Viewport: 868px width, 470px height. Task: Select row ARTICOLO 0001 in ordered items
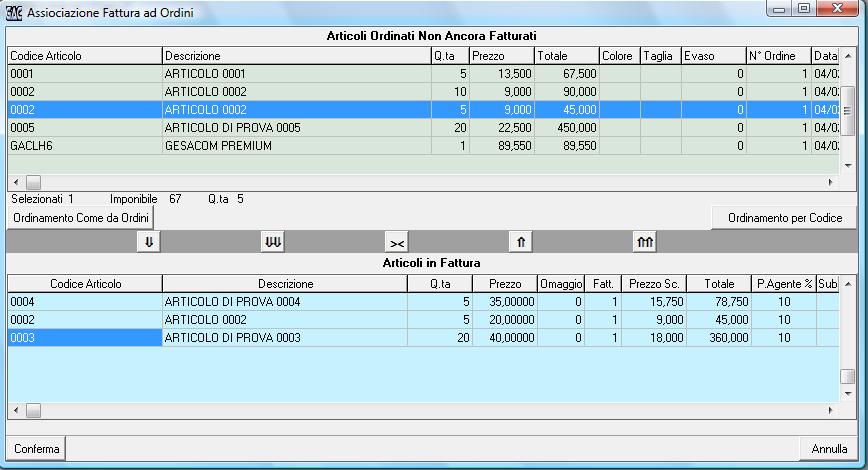click(423, 74)
